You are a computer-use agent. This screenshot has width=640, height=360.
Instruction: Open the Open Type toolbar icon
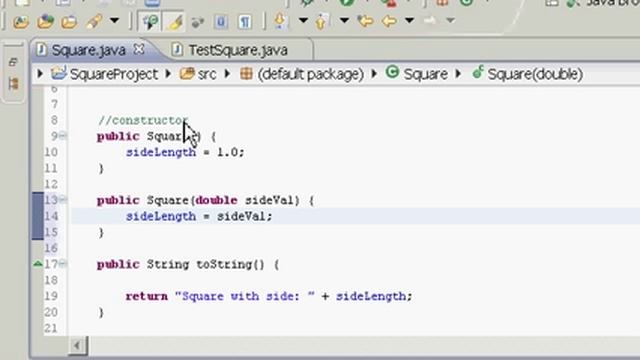20,21
